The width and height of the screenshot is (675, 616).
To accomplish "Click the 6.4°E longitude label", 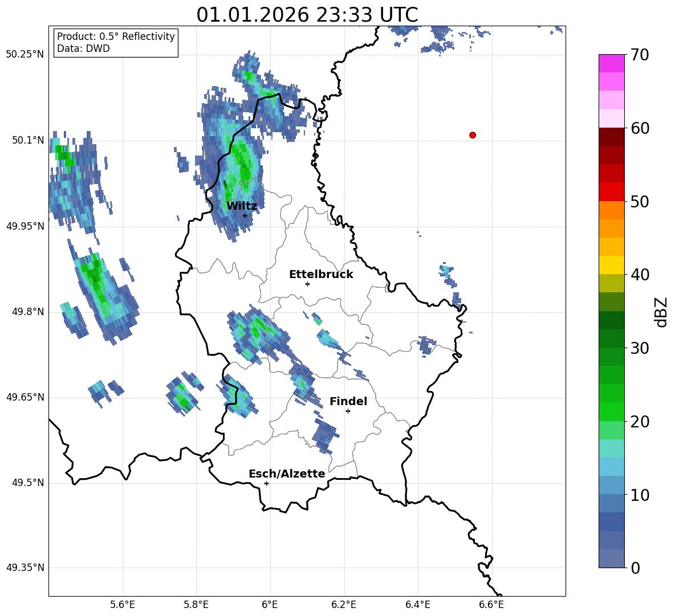I will click(417, 605).
